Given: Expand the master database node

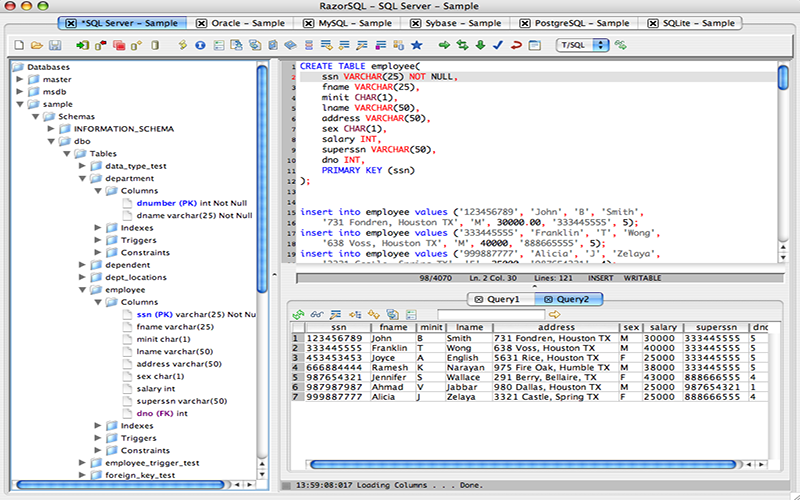Looking at the screenshot, I should pyautogui.click(x=19, y=79).
